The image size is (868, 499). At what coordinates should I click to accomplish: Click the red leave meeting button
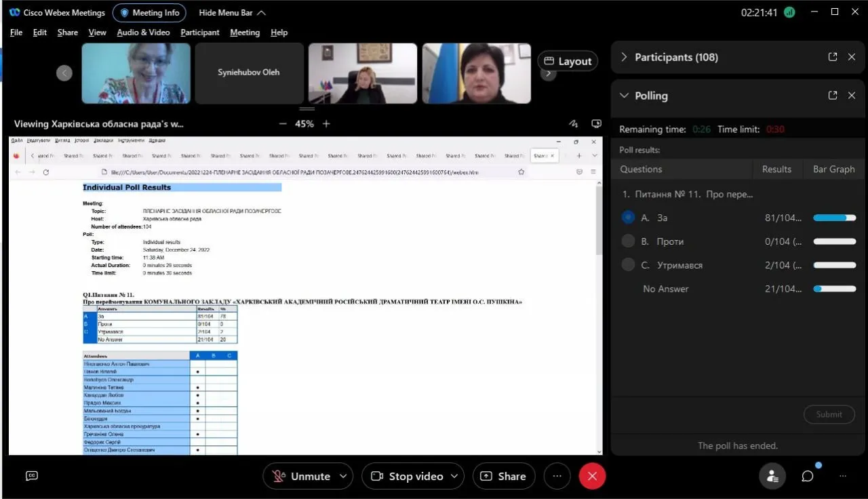591,476
